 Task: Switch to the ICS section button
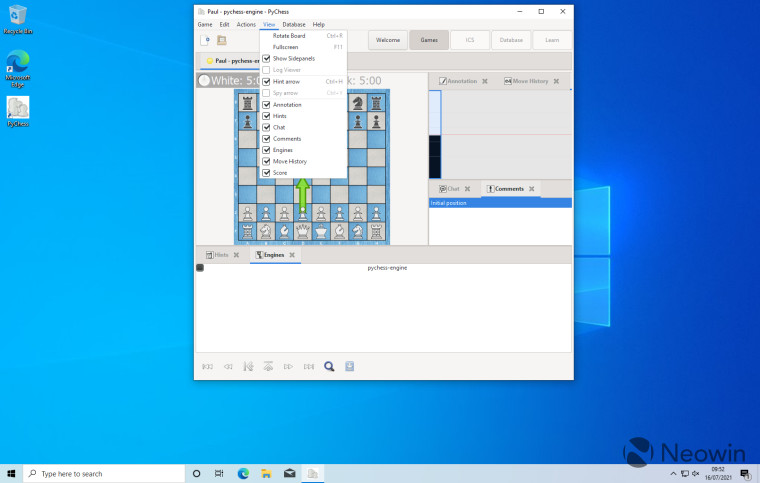pos(470,40)
